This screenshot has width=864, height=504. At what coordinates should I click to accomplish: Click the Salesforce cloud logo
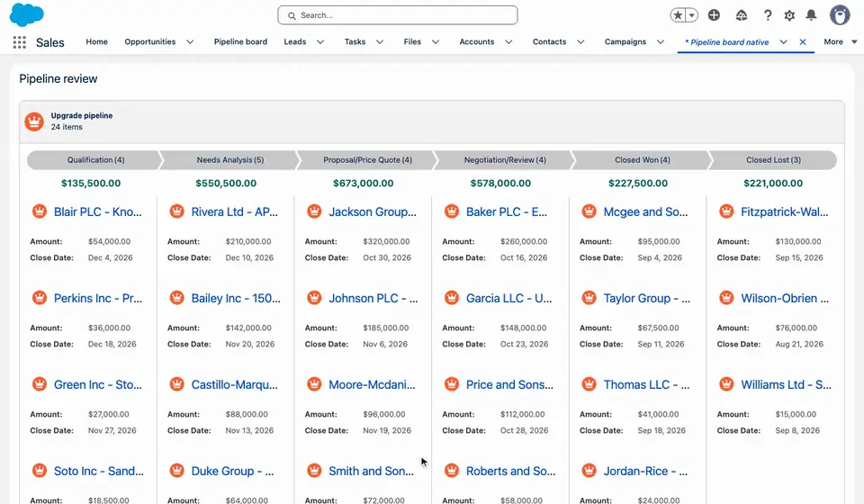coord(26,14)
